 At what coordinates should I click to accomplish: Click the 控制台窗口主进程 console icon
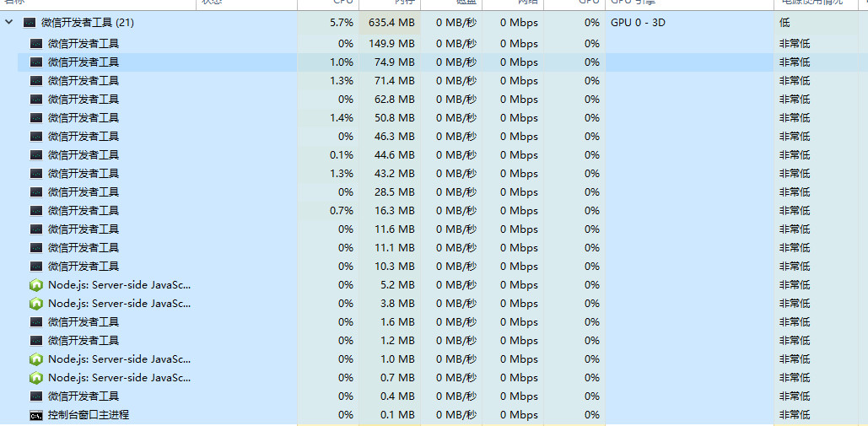point(36,415)
